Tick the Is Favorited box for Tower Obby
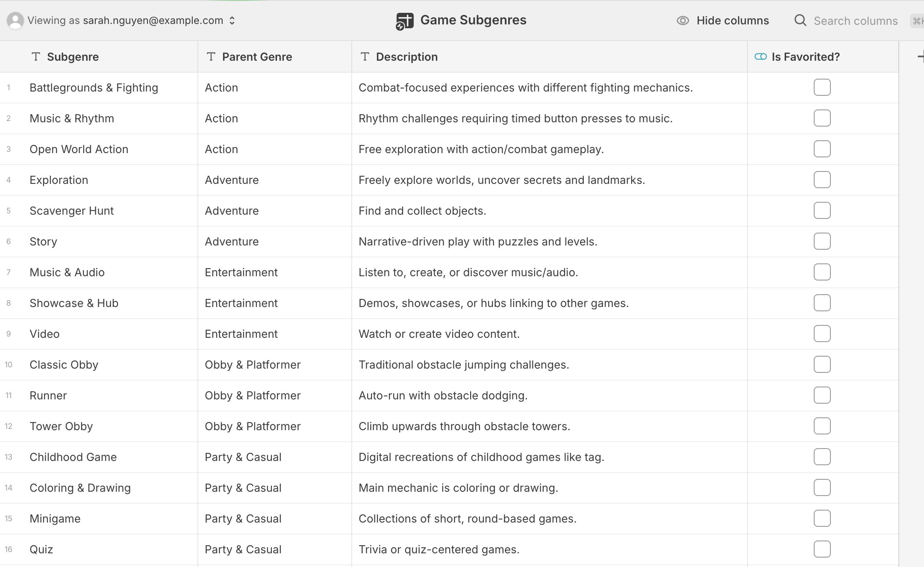 822,426
